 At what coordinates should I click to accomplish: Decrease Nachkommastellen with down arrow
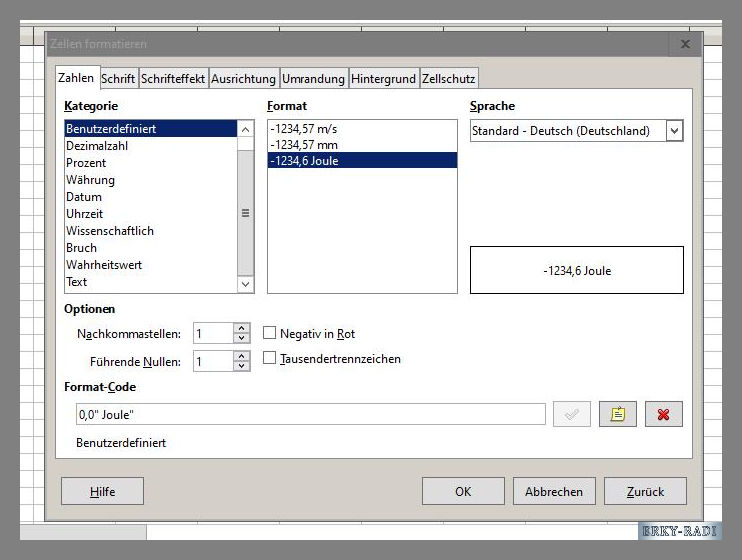(x=242, y=338)
